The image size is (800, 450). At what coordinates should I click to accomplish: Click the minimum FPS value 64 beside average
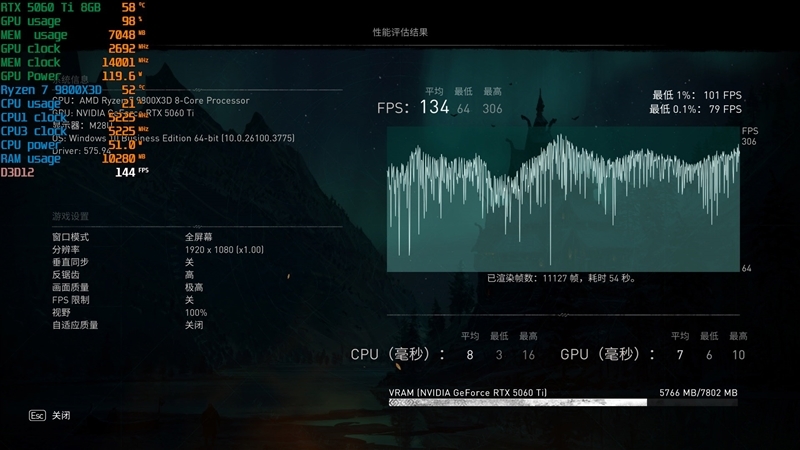click(x=463, y=109)
